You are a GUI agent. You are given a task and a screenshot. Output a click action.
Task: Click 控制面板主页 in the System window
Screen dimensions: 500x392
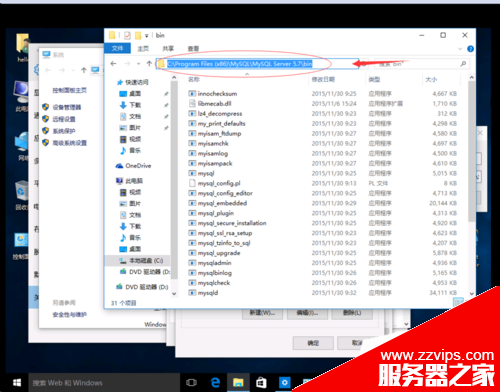pyautogui.click(x=70, y=90)
